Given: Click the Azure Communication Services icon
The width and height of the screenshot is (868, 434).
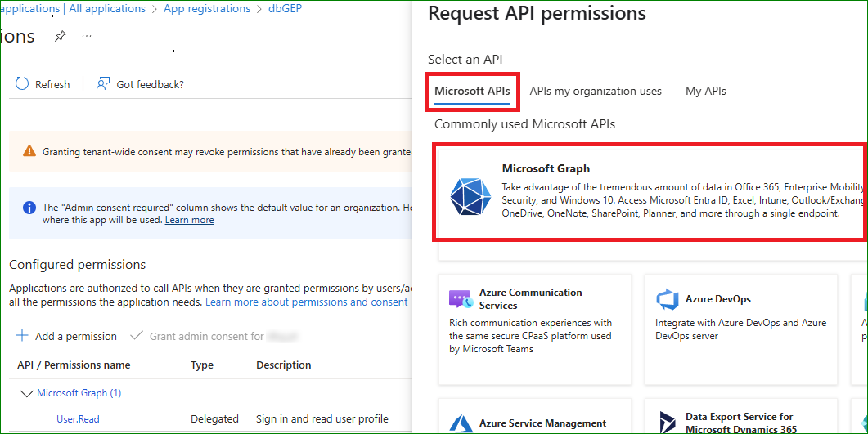Looking at the screenshot, I should coord(461,299).
